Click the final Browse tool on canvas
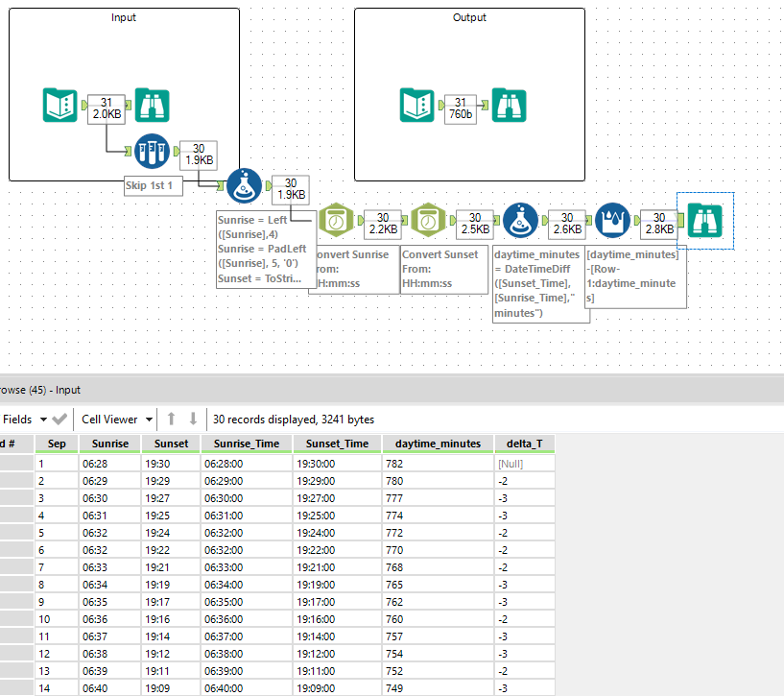The width and height of the screenshot is (784, 696). 705,221
